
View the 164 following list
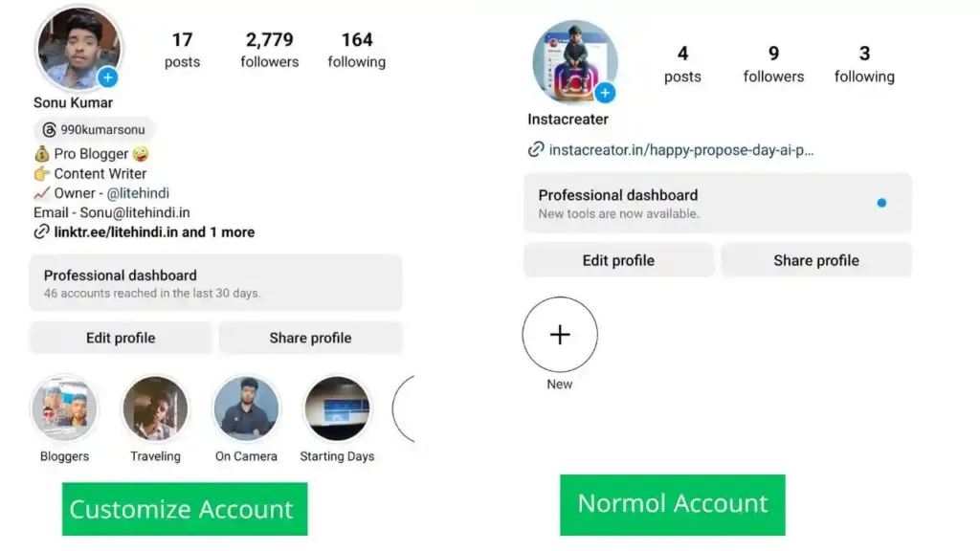pos(356,50)
